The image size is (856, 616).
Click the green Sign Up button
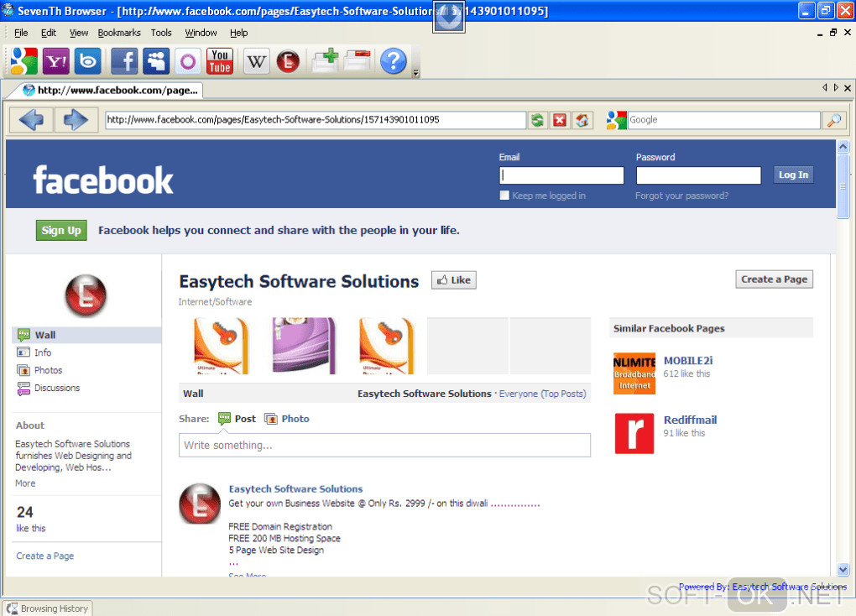pos(61,231)
